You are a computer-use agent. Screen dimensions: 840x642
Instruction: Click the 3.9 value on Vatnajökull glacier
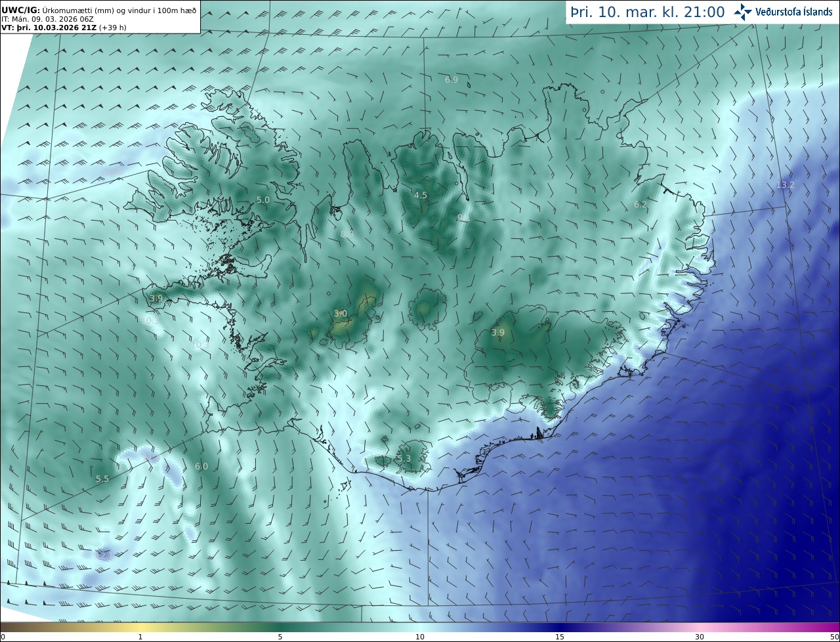[498, 332]
